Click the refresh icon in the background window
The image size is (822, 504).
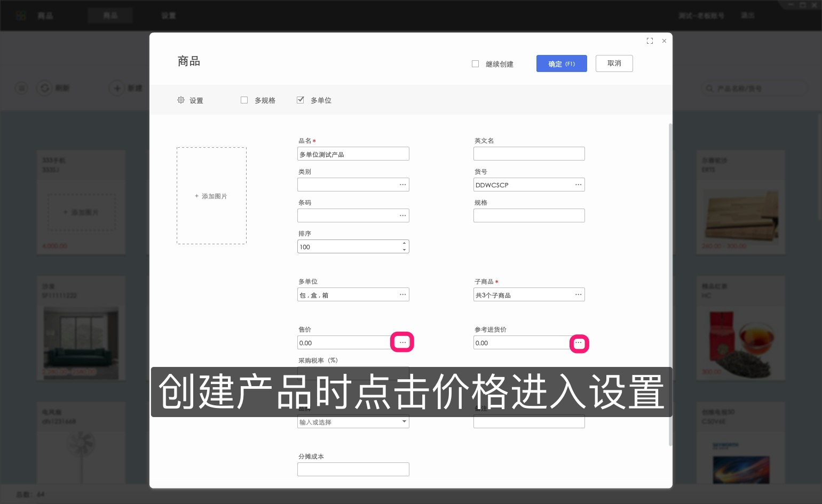tap(44, 88)
